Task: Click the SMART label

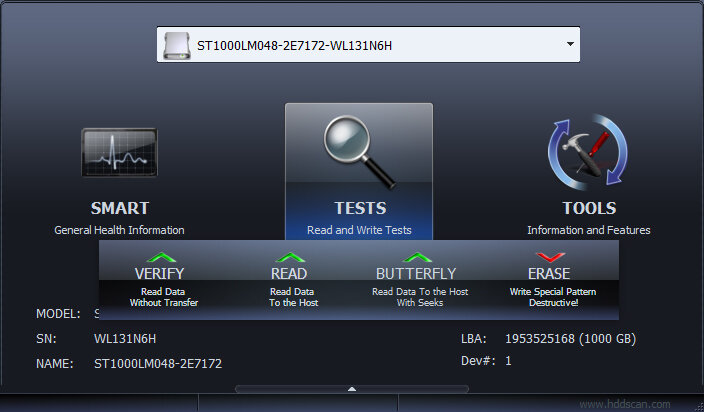Action: (x=120, y=208)
